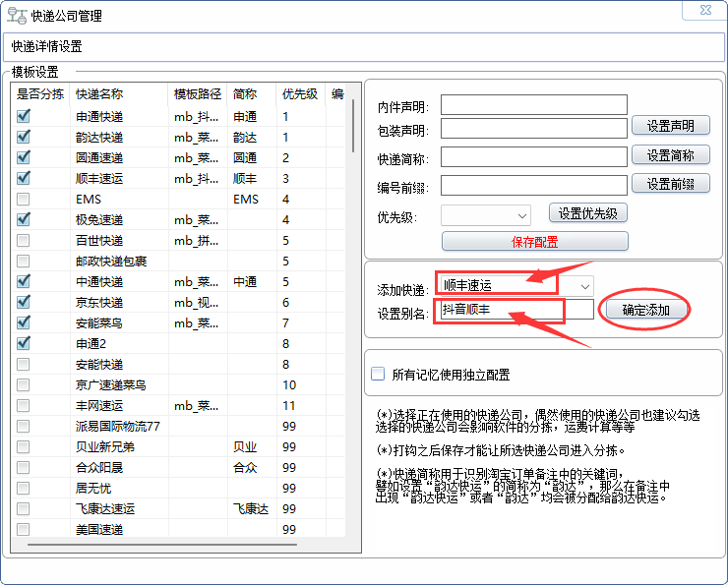Toggle 所有记忆使用独立配置 checkbox
This screenshot has width=728, height=585.
pyautogui.click(x=378, y=374)
